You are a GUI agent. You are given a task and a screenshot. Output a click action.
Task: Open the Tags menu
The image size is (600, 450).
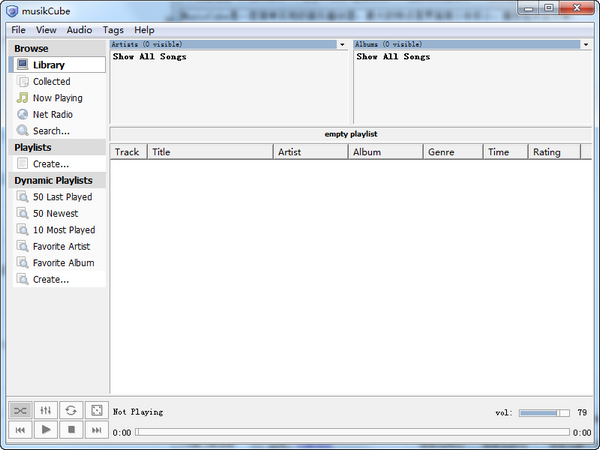coord(113,30)
